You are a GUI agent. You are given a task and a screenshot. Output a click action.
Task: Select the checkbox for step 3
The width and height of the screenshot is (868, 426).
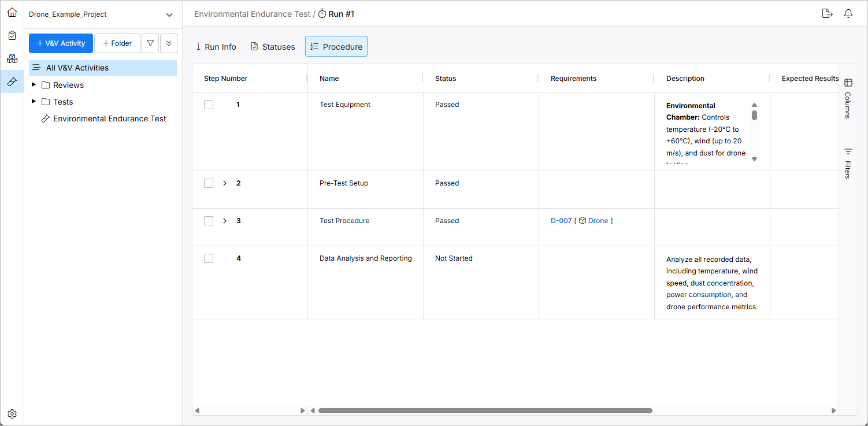[209, 221]
